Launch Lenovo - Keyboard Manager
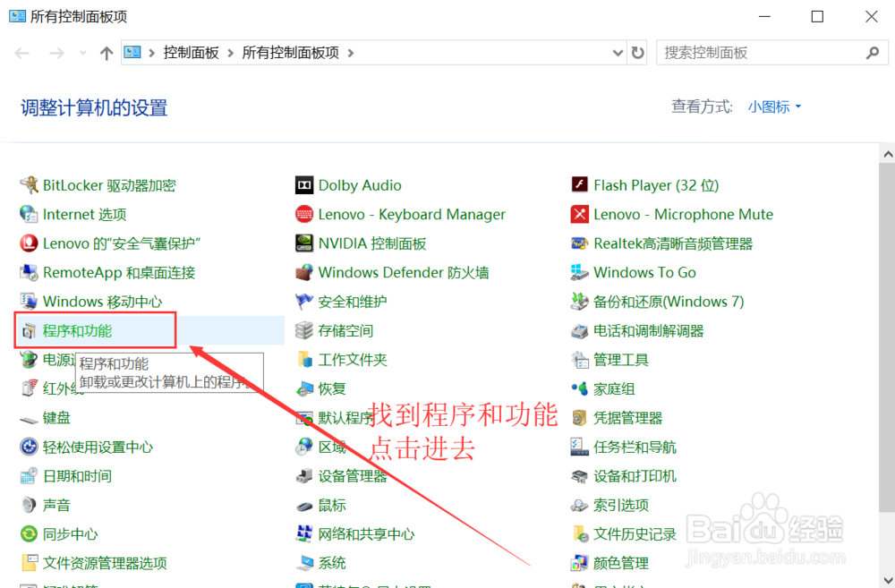 click(x=412, y=214)
